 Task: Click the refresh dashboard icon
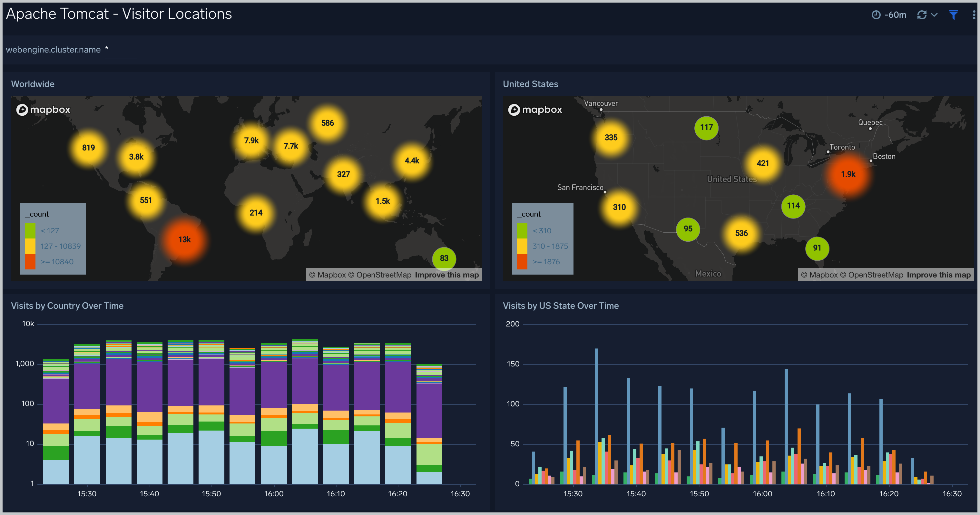[x=922, y=15]
